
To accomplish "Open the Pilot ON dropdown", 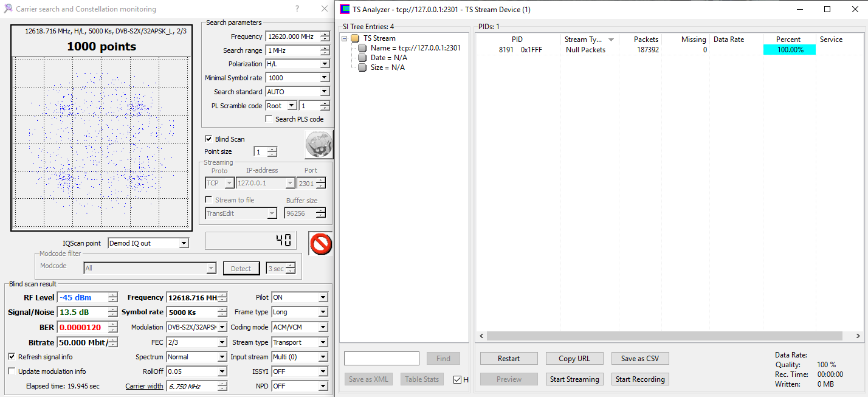I will click(x=323, y=297).
